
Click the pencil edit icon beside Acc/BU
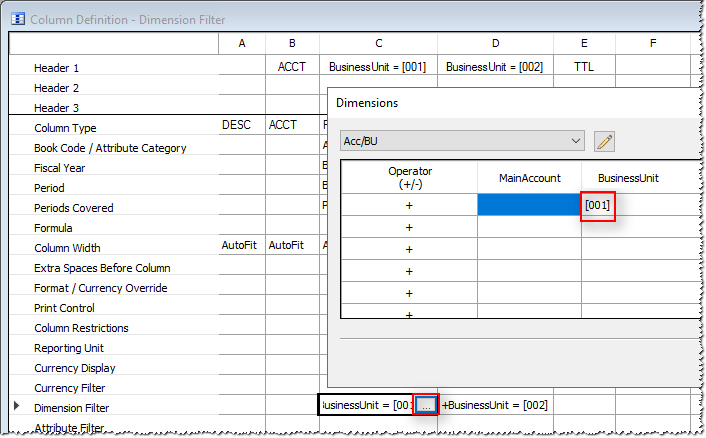point(604,141)
